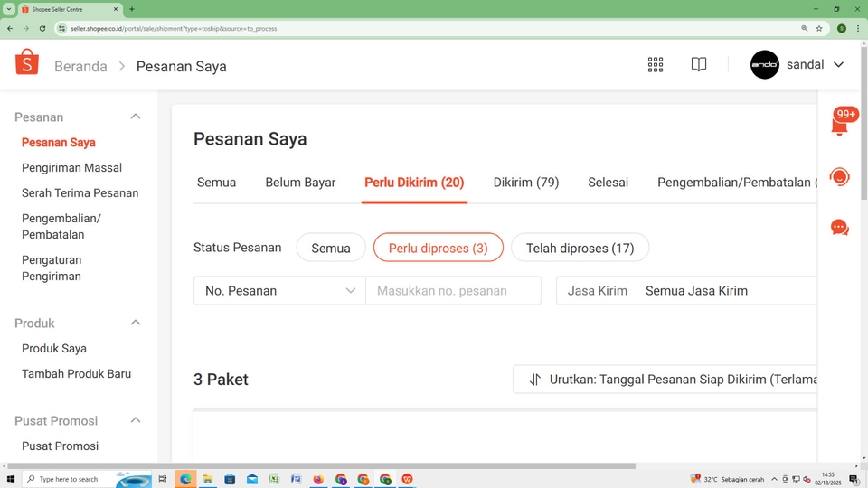Screen dimensions: 868x488
Task: Click the vertical page scrollbar thumb
Action: click(864, 123)
